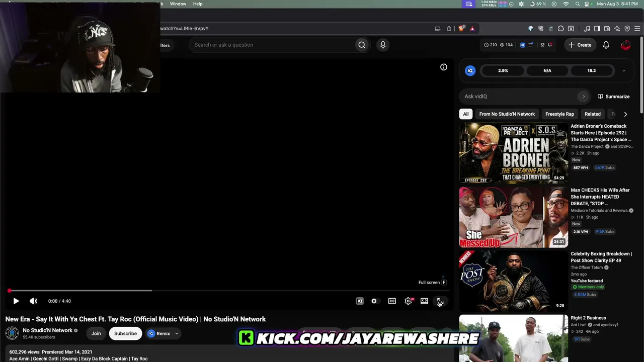Image resolution: width=644 pixels, height=362 pixels.
Task: Open the account avatar menu
Action: [x=625, y=45]
